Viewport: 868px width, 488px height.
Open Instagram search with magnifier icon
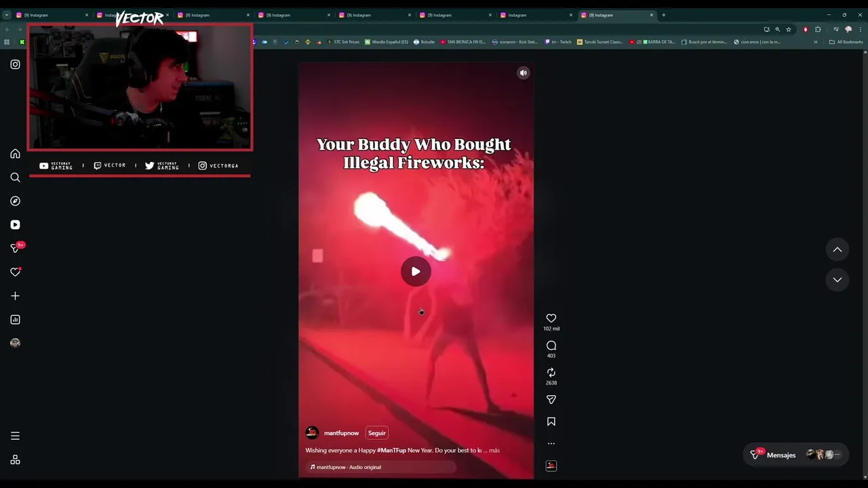[x=15, y=178]
